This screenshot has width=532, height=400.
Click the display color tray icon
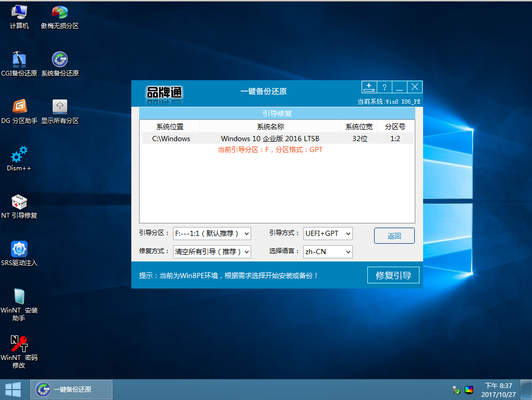coord(469,390)
